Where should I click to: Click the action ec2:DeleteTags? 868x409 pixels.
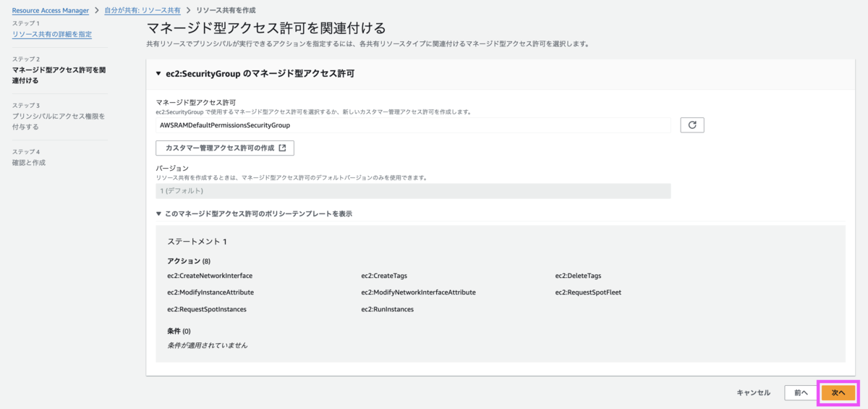click(578, 276)
